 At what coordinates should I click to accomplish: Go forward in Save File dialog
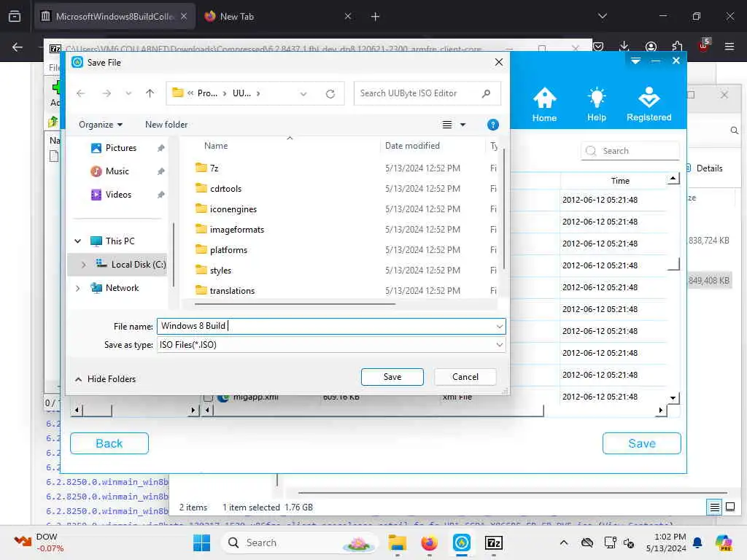click(107, 93)
